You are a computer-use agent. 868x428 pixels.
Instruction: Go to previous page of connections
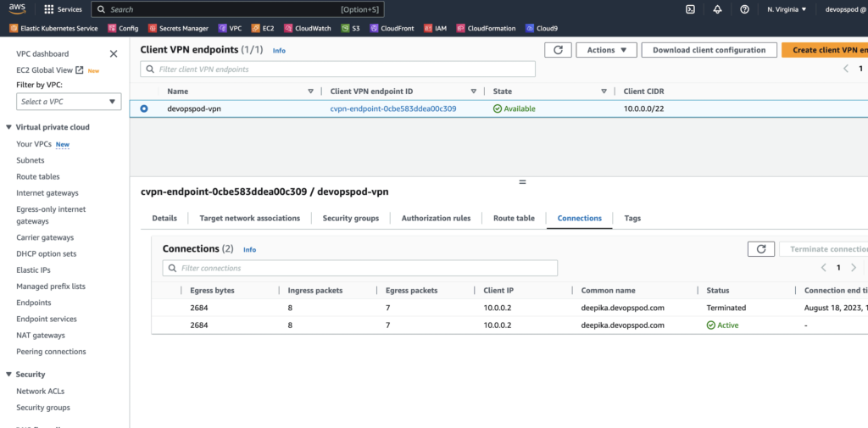(x=824, y=268)
